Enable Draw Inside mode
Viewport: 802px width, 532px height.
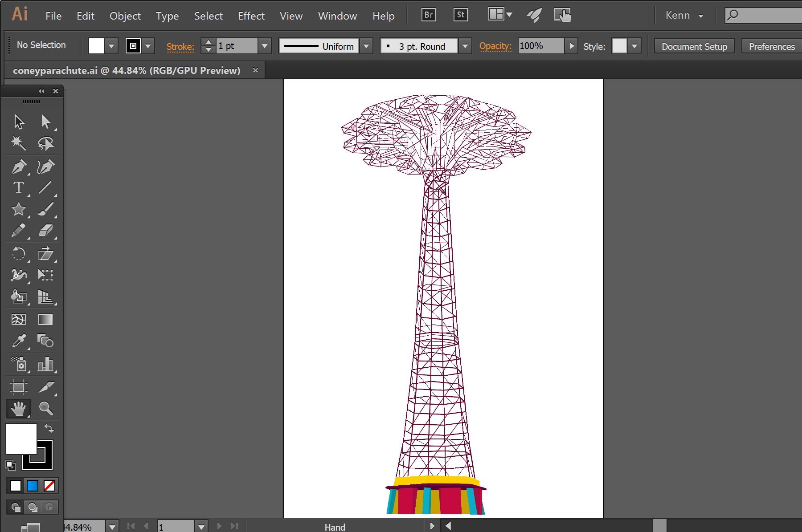[49, 507]
